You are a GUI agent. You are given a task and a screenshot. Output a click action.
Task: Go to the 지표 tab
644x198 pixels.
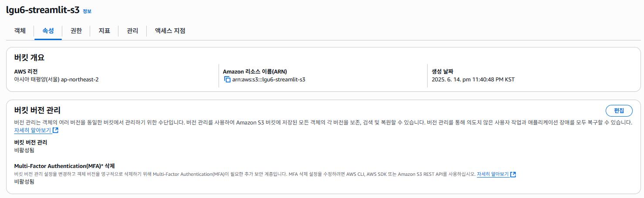[104, 31]
